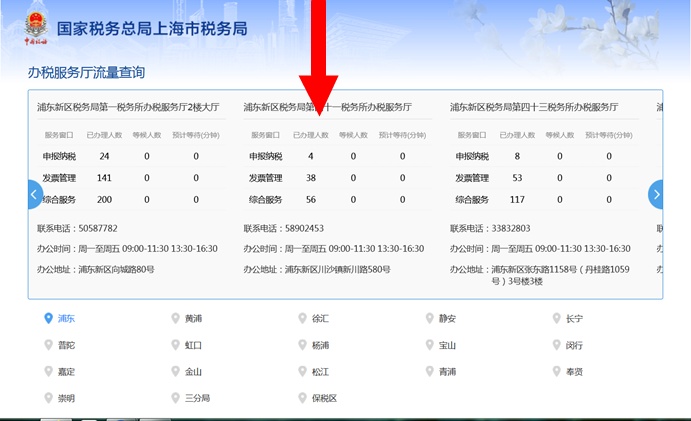Screen dimensions: 691x421
Task: Click the location pin beside 浦东
Action: tap(48, 318)
